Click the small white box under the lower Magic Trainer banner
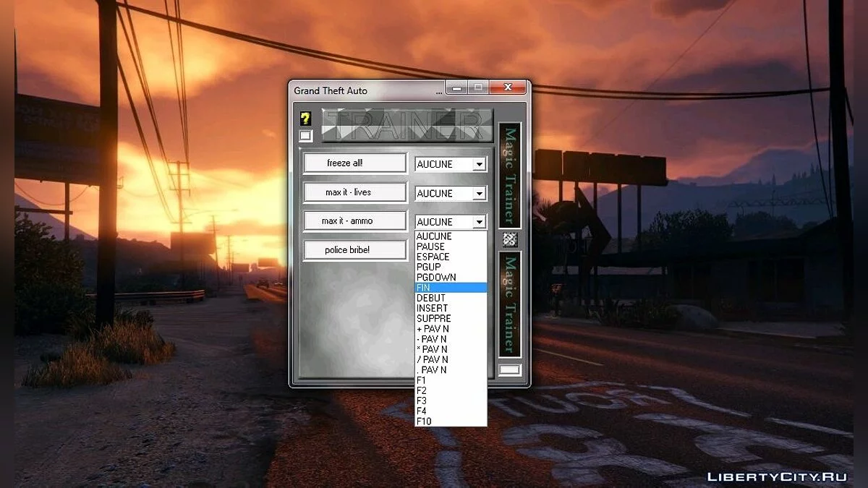 tap(509, 369)
